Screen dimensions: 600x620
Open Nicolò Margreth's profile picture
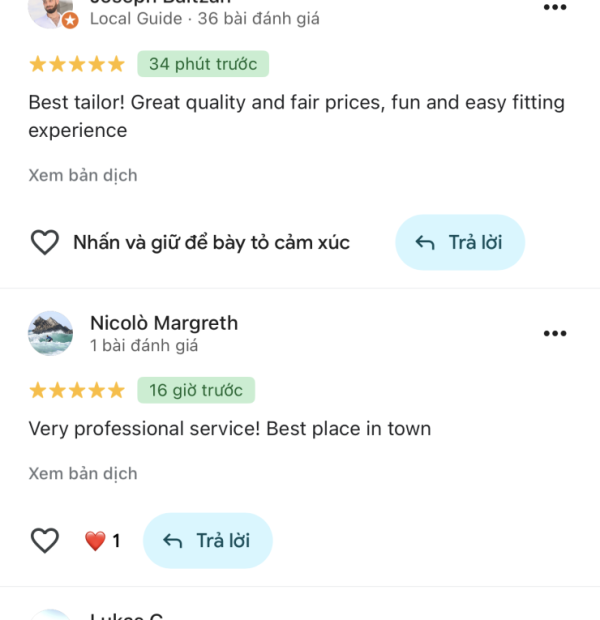50,333
